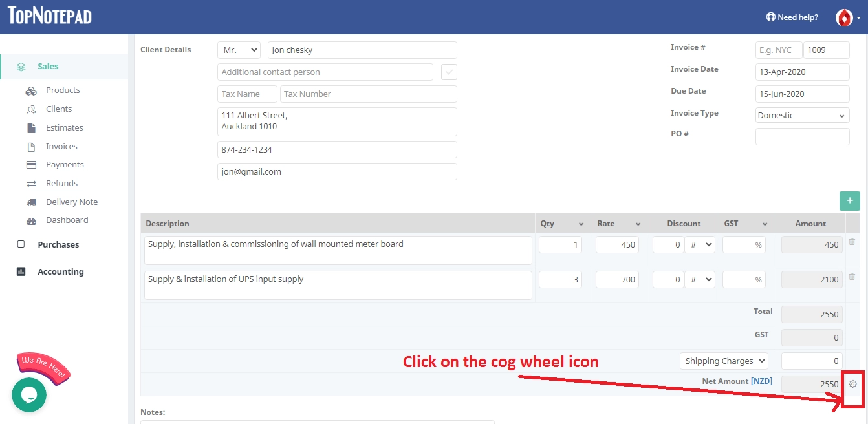Click the PO # input field
The image size is (868, 424).
[x=802, y=136]
